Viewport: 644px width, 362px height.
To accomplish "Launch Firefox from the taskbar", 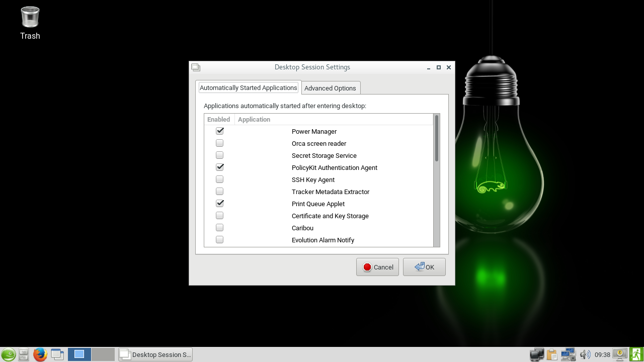I will tap(40, 354).
